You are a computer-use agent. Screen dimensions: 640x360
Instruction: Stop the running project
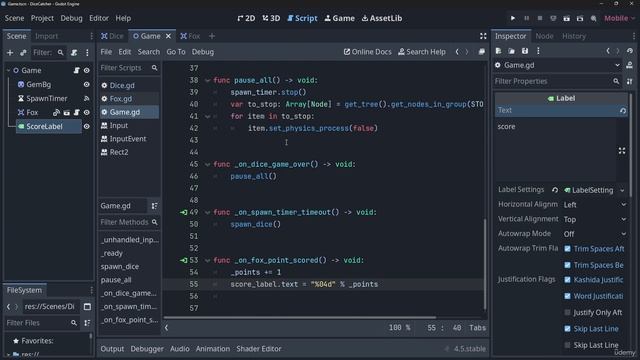[540, 18]
